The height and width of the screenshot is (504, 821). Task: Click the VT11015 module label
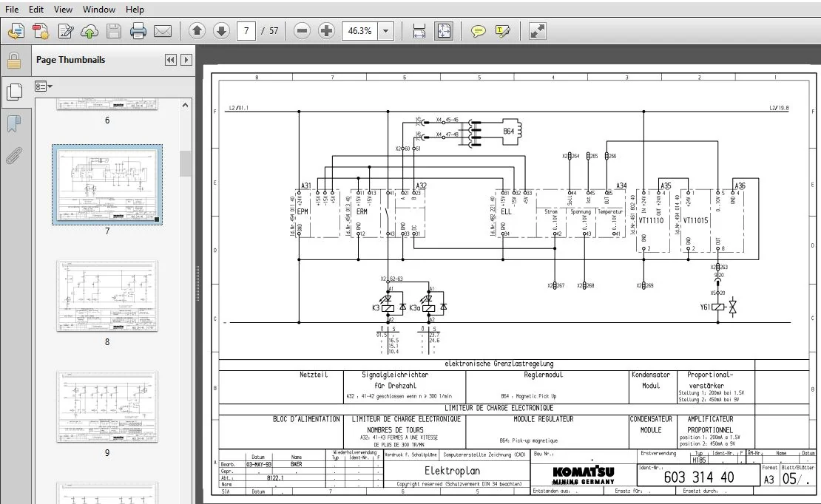tap(695, 220)
